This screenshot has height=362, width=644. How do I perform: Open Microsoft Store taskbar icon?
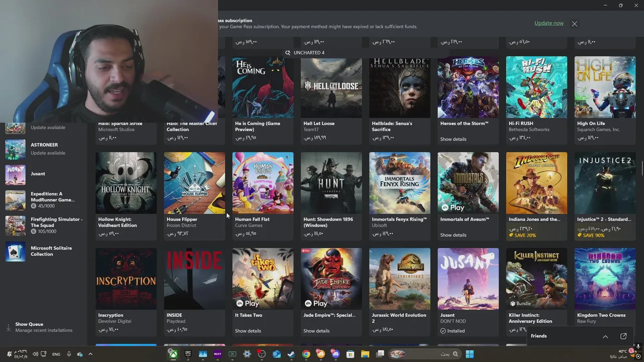coord(350,354)
